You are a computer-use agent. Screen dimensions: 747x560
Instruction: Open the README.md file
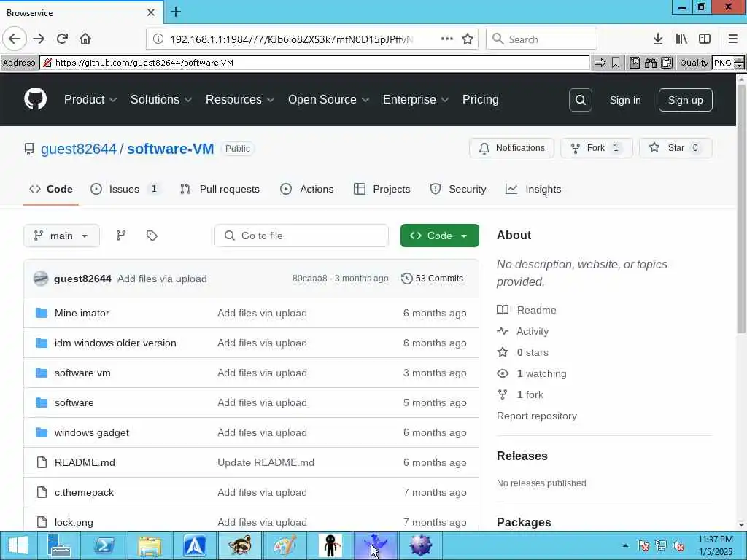pos(85,462)
